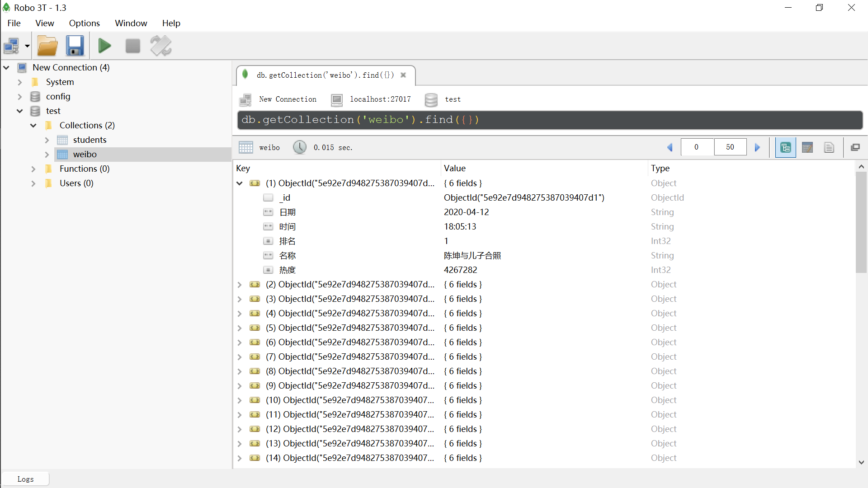Select the db.getCollection('weibo').find({}) tab

click(x=325, y=75)
